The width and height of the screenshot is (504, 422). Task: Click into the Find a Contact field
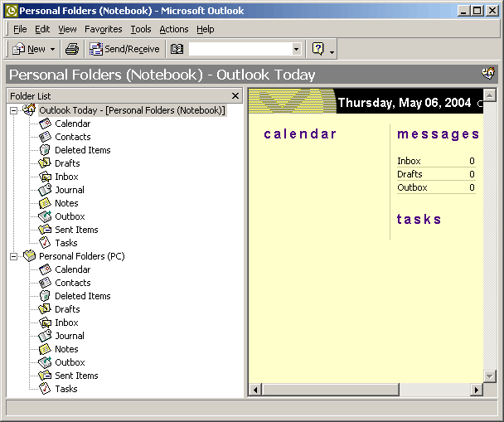pyautogui.click(x=239, y=49)
